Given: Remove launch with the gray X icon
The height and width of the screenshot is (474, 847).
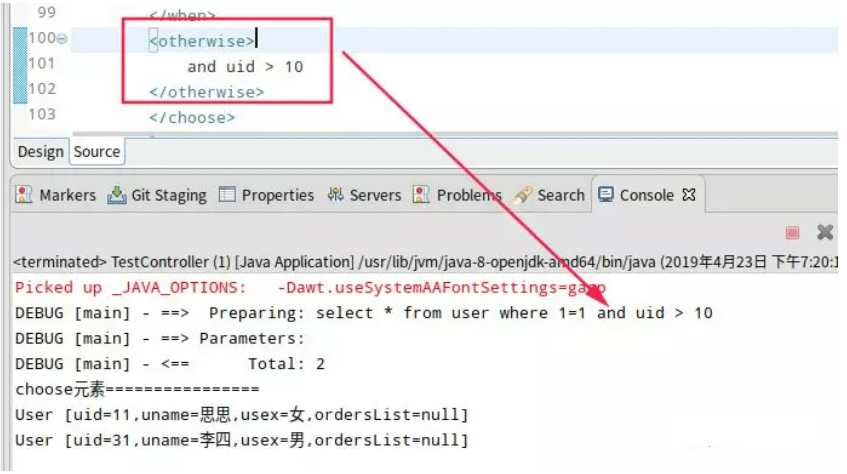Looking at the screenshot, I should coord(825,232).
